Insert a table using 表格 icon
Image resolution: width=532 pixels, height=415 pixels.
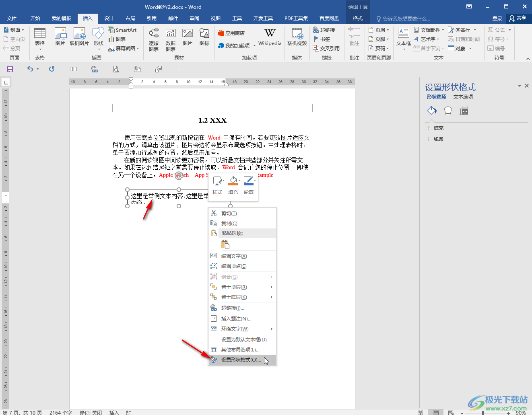tap(40, 39)
